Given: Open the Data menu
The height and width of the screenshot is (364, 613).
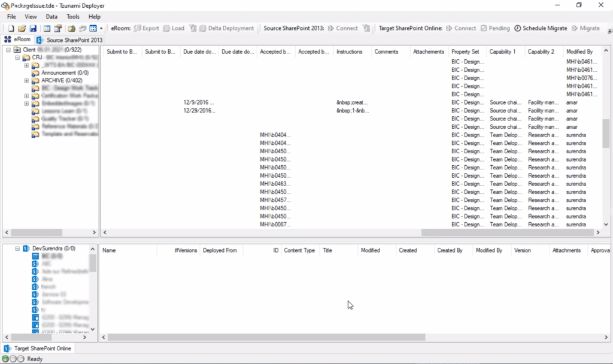Looking at the screenshot, I should (51, 17).
